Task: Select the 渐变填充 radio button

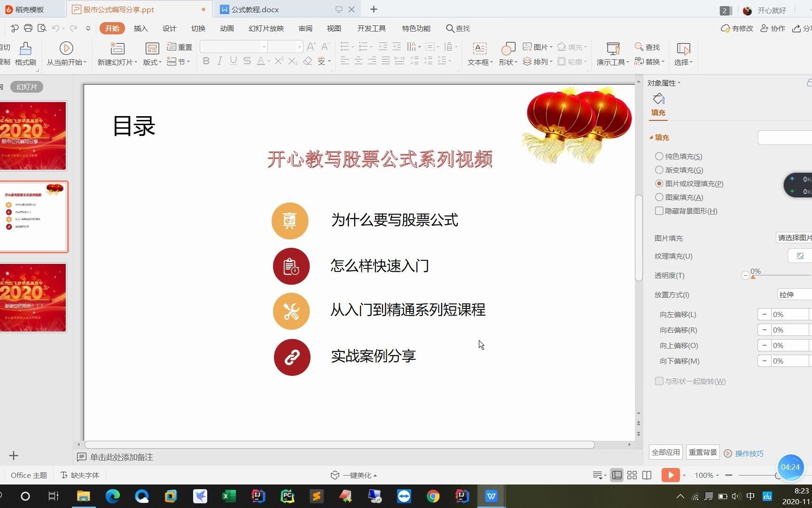Action: pyautogui.click(x=659, y=170)
